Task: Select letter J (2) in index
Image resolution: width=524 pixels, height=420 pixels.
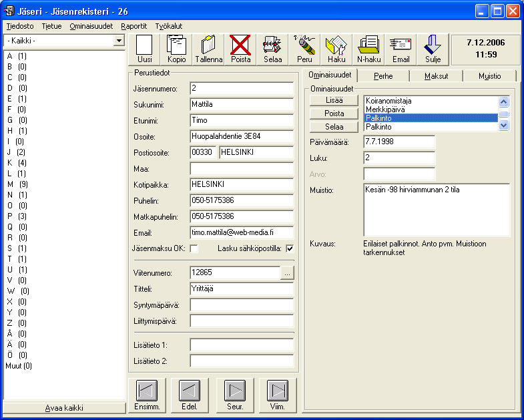Action: click(17, 152)
